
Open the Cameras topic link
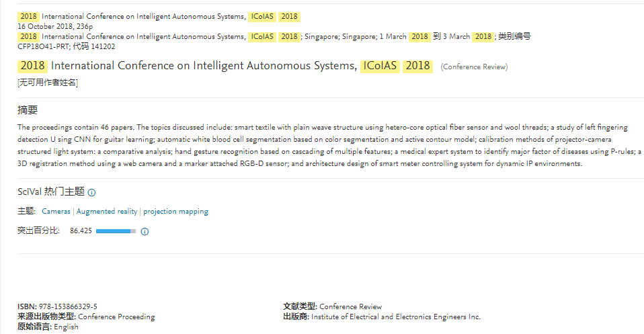tap(56, 211)
